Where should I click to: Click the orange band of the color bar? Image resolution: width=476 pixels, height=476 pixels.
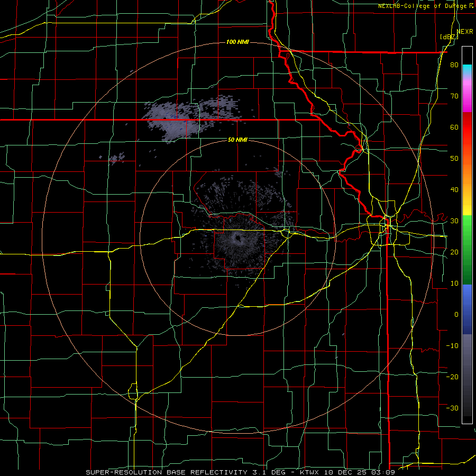(x=467, y=175)
